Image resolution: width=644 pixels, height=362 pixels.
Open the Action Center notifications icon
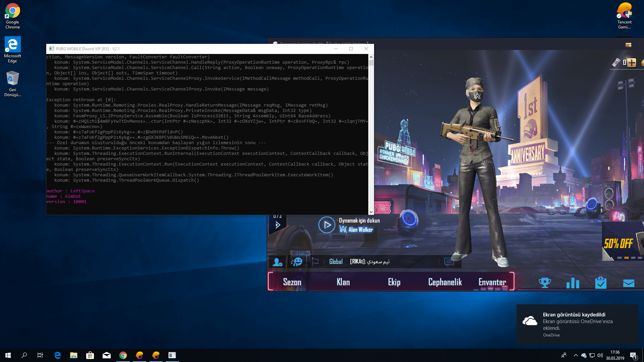[x=633, y=355]
